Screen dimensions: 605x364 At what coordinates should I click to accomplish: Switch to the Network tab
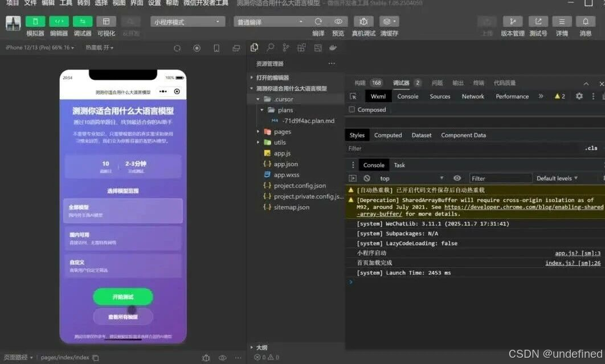(473, 96)
